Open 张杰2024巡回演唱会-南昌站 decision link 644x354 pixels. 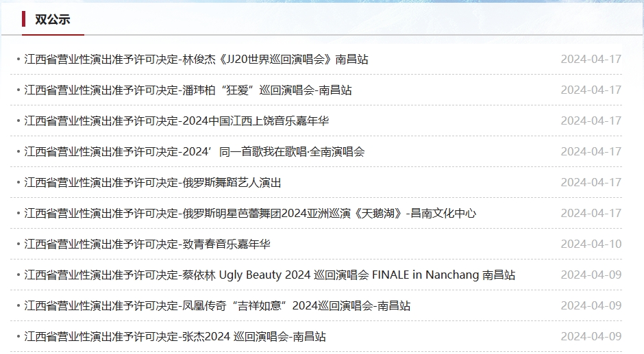(x=175, y=336)
